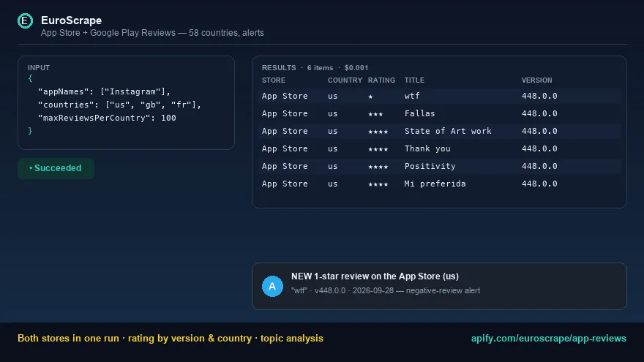Click the VERSION column header
This screenshot has width=644, height=362.
pos(537,80)
